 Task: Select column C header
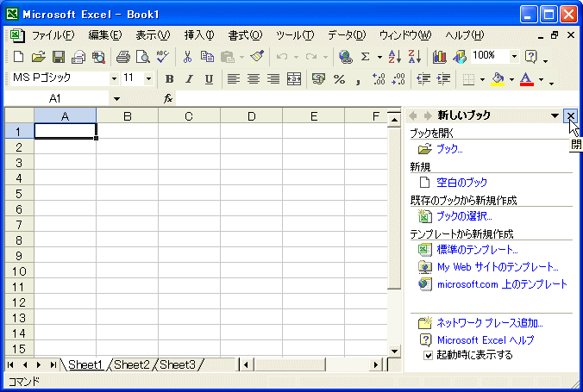click(189, 116)
